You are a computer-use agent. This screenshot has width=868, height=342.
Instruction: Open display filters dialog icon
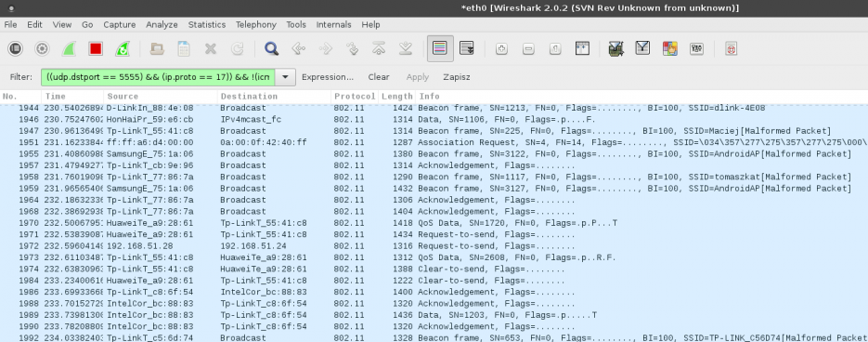[642, 48]
